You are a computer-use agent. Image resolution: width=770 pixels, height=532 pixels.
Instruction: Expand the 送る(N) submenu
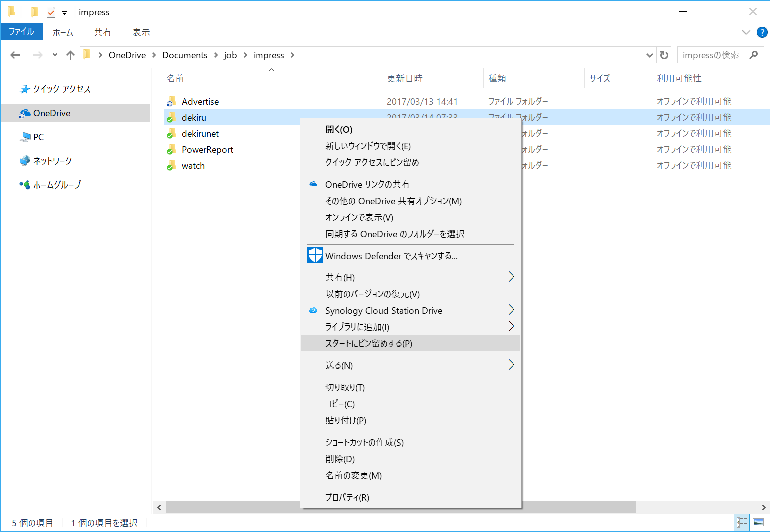[511, 365]
